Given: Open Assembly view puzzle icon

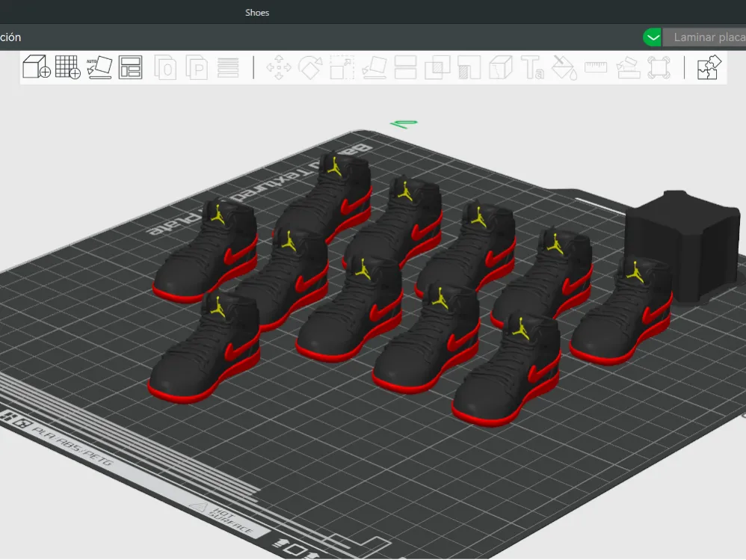Looking at the screenshot, I should (708, 67).
